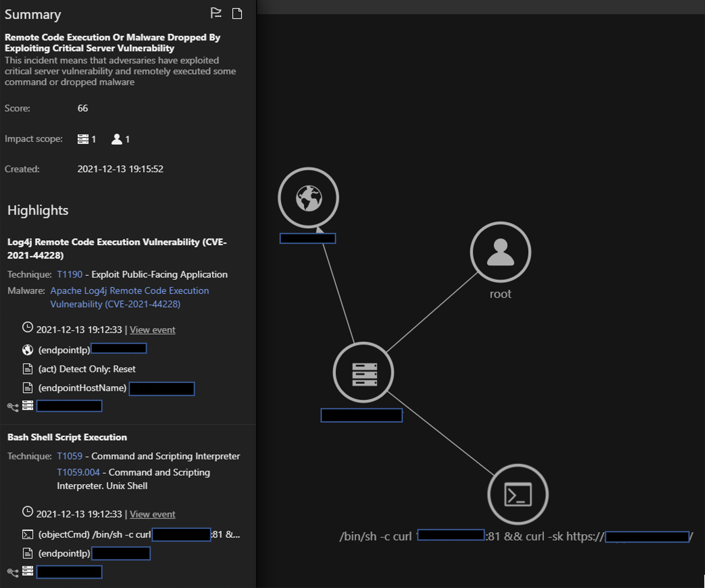The height and width of the screenshot is (588, 705).
Task: Click the document icon beside Summary
Action: click(237, 14)
